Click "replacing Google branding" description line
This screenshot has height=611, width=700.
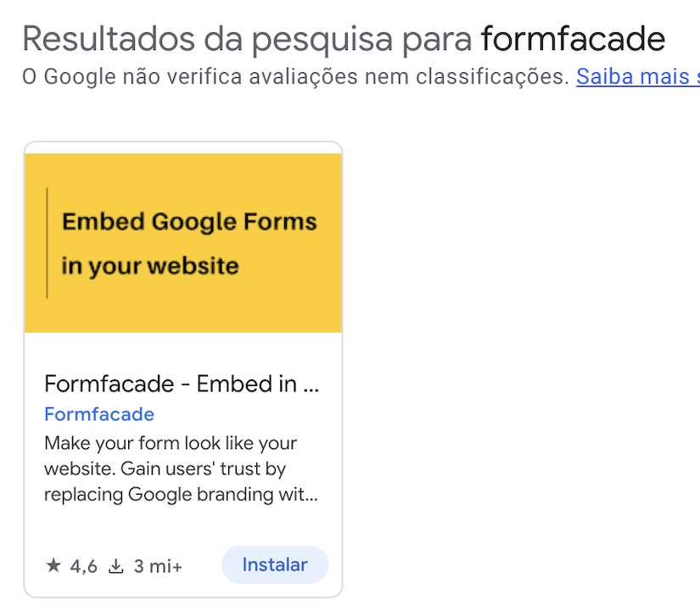181,494
